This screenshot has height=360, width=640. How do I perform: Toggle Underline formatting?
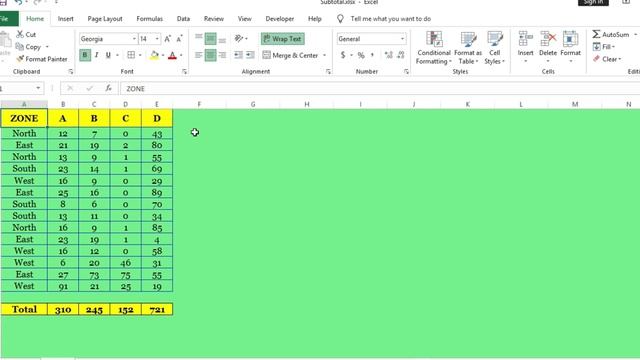pos(108,55)
